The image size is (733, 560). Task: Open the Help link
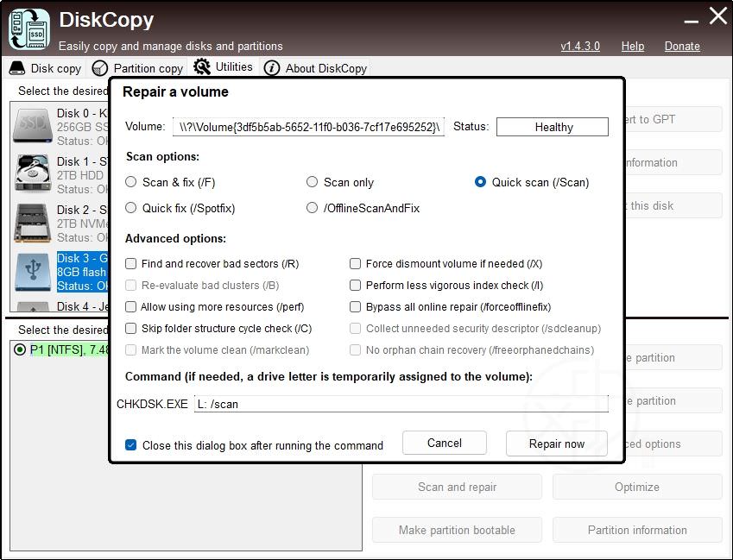point(632,46)
